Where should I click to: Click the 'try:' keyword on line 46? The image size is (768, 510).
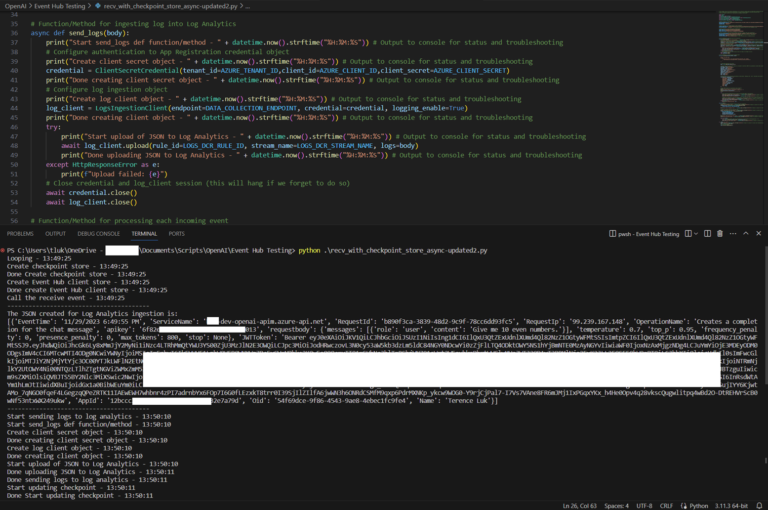[x=53, y=127]
